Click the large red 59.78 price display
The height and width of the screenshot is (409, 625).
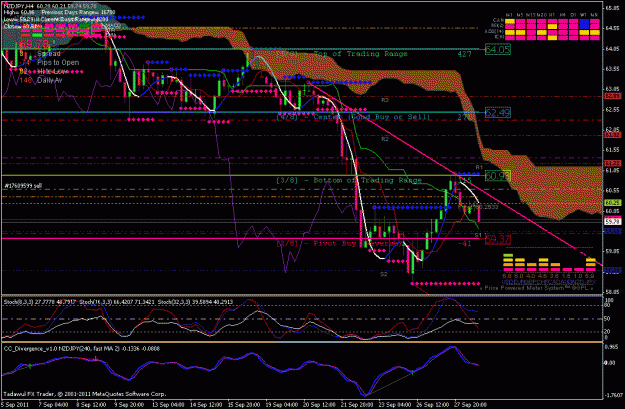point(35,43)
